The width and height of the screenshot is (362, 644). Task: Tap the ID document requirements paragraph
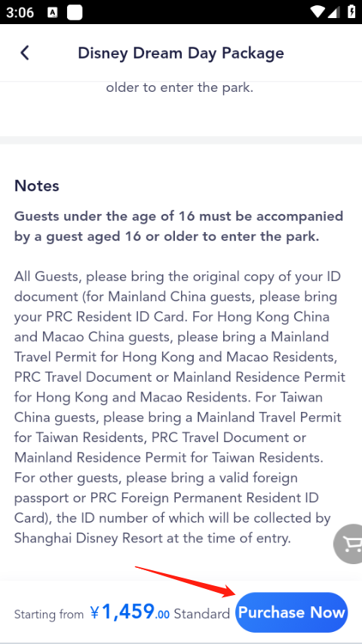coord(179,407)
